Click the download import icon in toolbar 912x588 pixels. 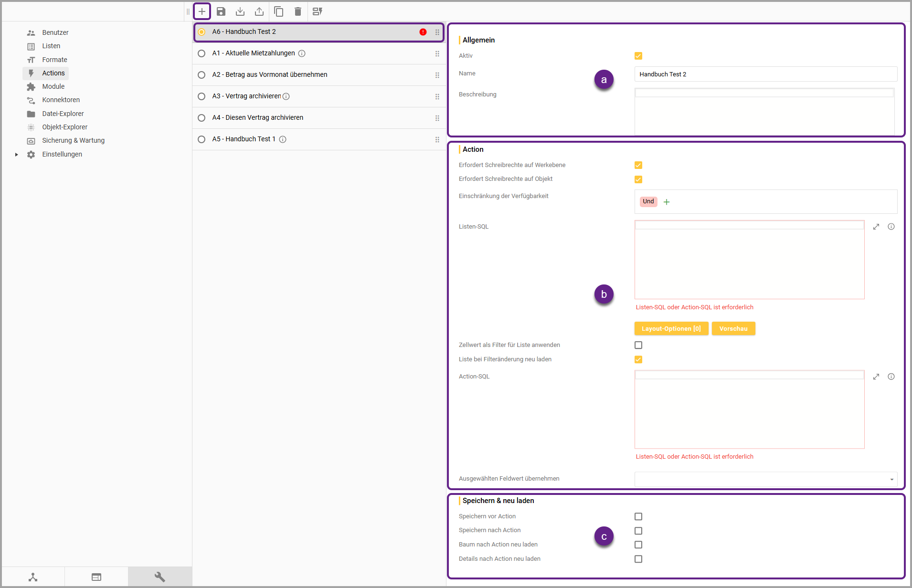240,11
